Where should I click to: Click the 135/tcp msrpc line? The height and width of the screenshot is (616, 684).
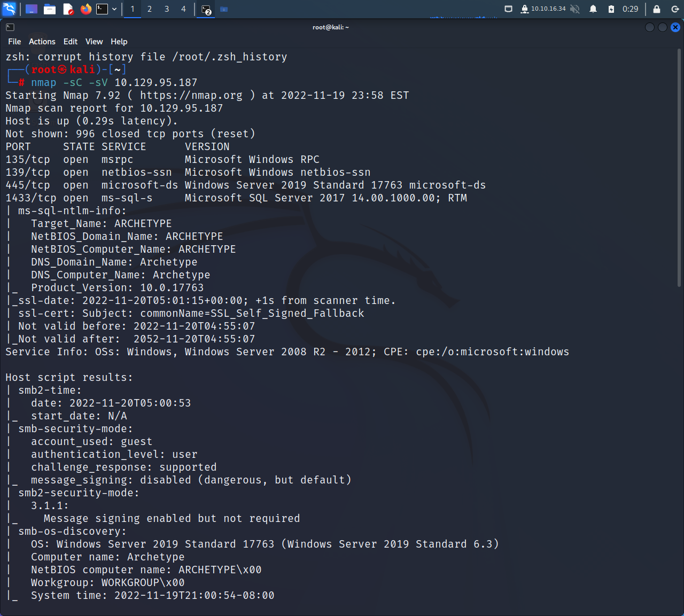coord(162,159)
